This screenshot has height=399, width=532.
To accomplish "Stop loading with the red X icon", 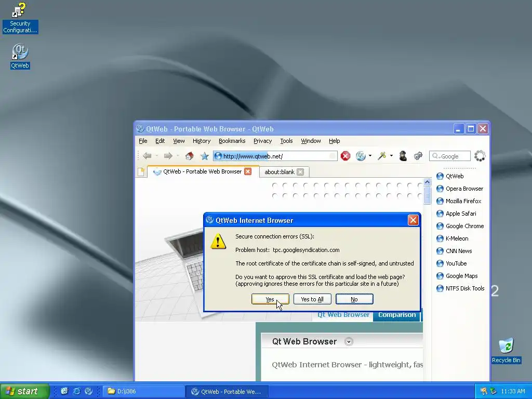I will pyautogui.click(x=345, y=156).
